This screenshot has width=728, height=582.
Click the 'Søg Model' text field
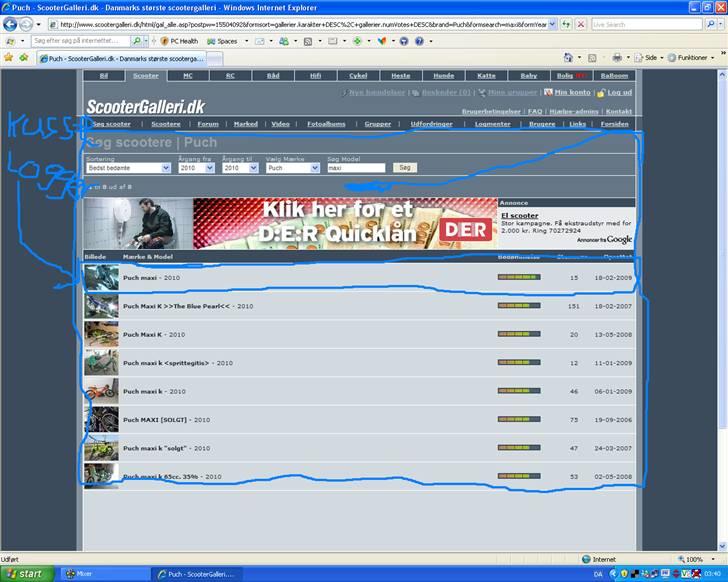[x=356, y=168]
